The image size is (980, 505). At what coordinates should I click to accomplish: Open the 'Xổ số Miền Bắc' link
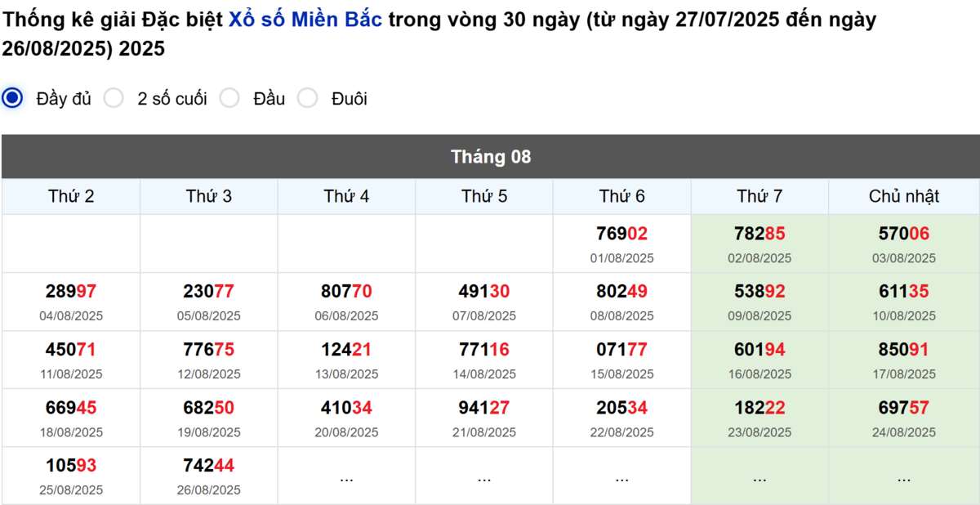point(305,20)
